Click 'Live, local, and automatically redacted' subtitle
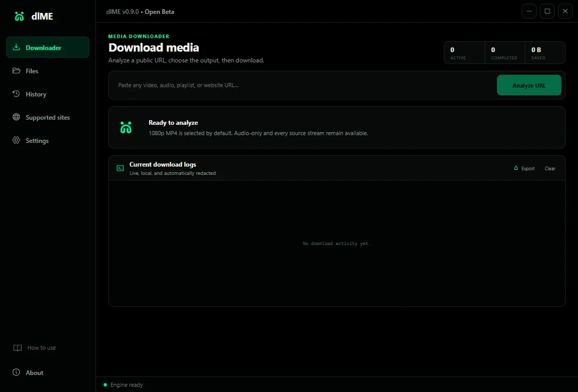The image size is (578, 392). tap(172, 173)
